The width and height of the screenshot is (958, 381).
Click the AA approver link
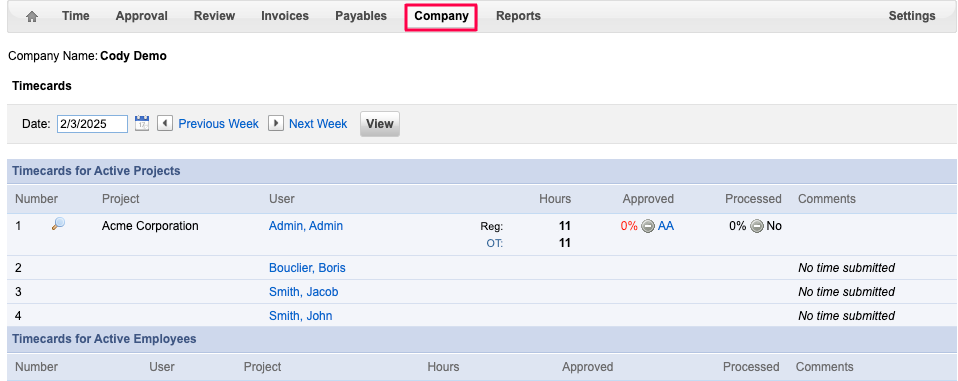[x=666, y=226]
